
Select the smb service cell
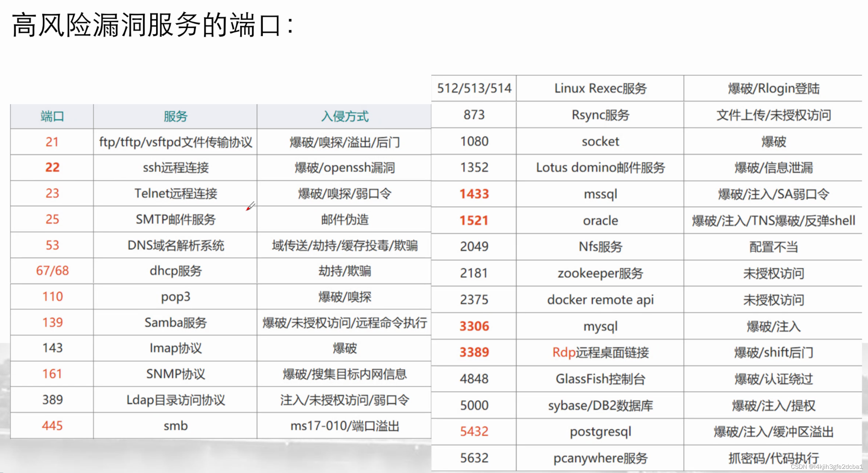pyautogui.click(x=175, y=426)
